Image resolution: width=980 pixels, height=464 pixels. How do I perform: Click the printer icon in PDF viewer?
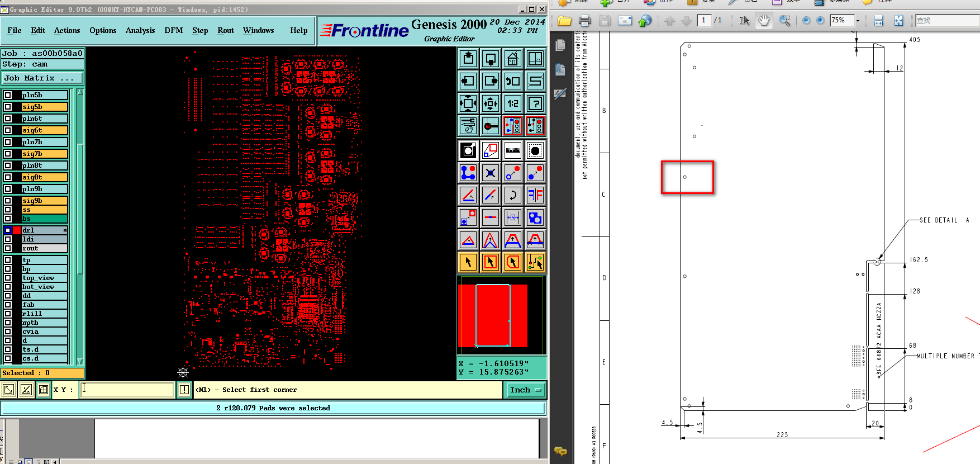tap(584, 21)
